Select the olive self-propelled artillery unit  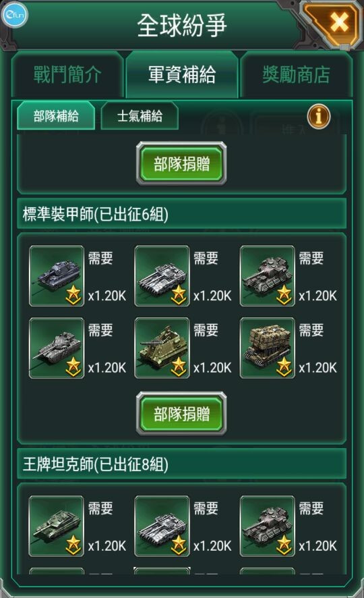162,348
